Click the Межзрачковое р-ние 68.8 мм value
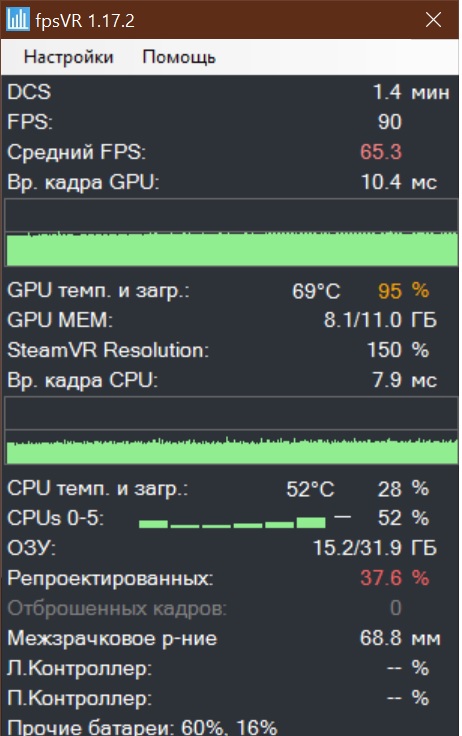The image size is (462, 736). (x=400, y=638)
